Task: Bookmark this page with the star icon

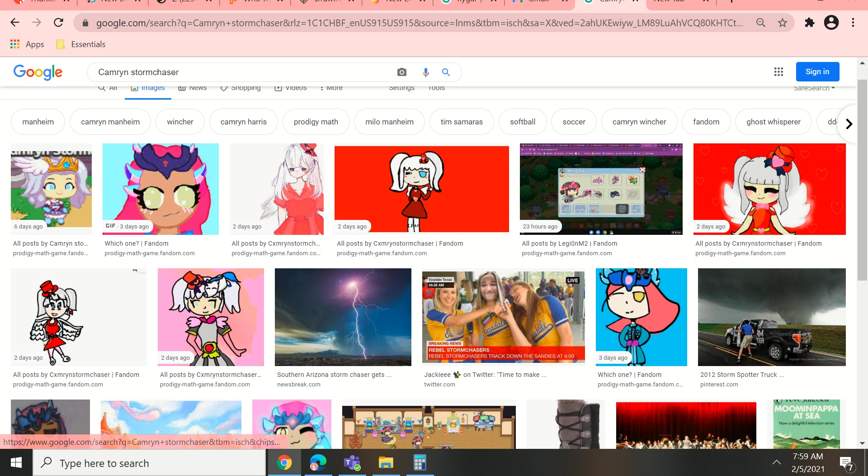Action: [x=783, y=23]
